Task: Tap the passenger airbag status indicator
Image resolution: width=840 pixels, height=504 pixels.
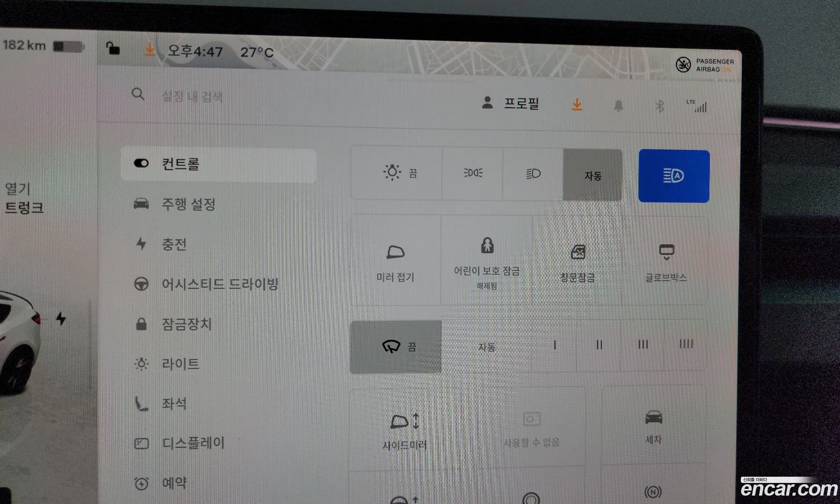Action: point(705,65)
